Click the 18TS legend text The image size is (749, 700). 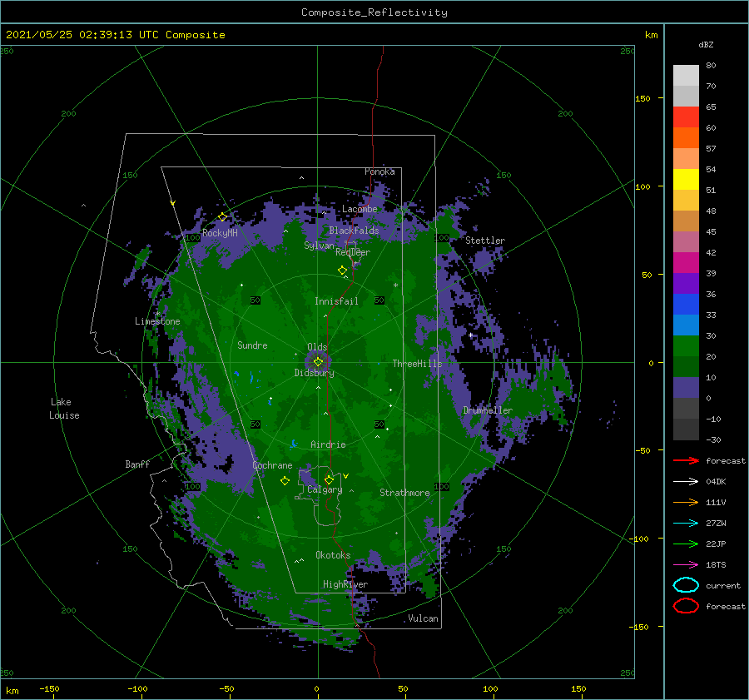point(716,564)
